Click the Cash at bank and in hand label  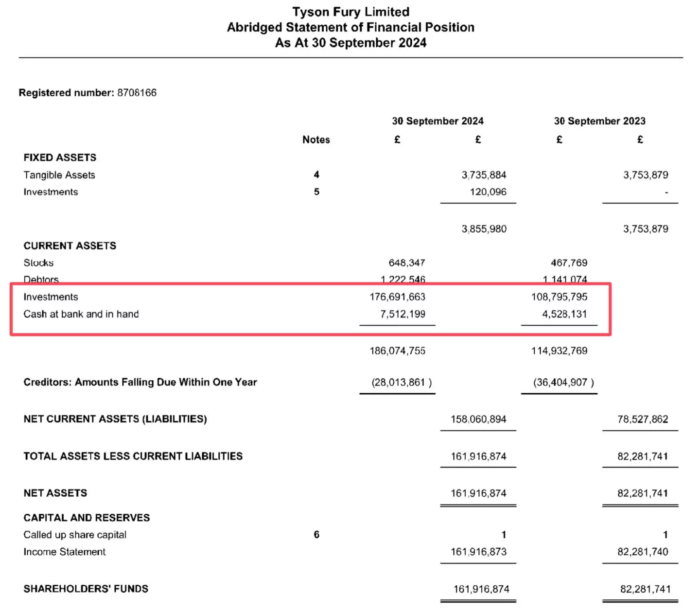[81, 314]
